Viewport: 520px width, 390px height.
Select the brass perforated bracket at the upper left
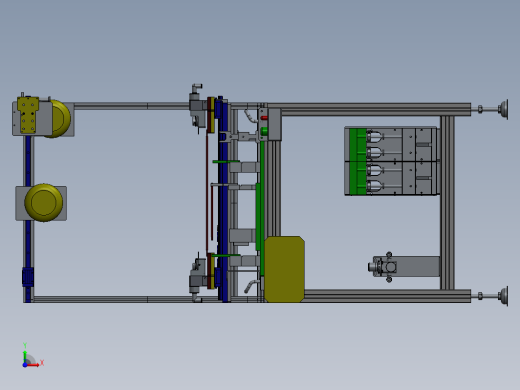(x=28, y=115)
